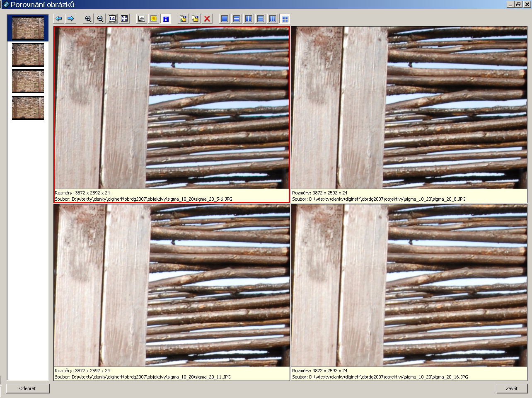Screen dimensions: 532x398
Task: Select the second thumbnail in the sidebar
Action: [x=28, y=54]
